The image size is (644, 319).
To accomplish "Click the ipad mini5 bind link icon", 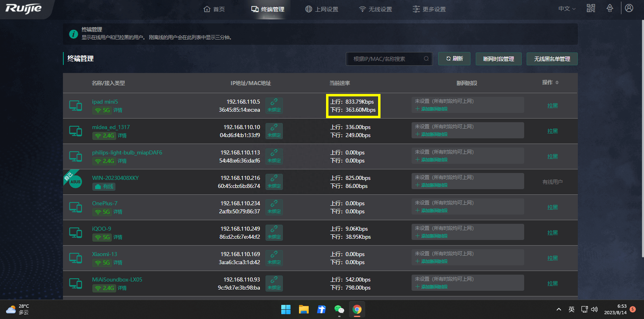I will coord(274,105).
